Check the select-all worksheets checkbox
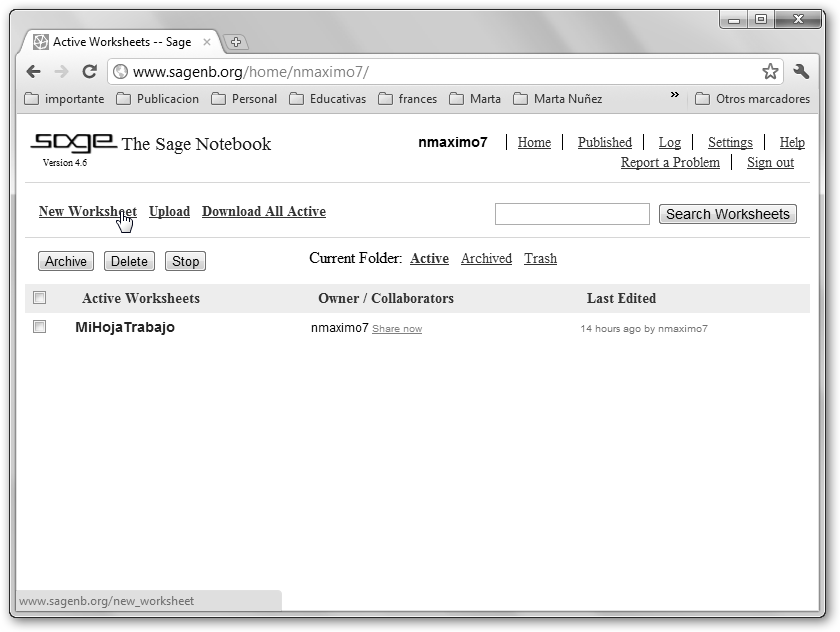840x632 pixels. (40, 297)
